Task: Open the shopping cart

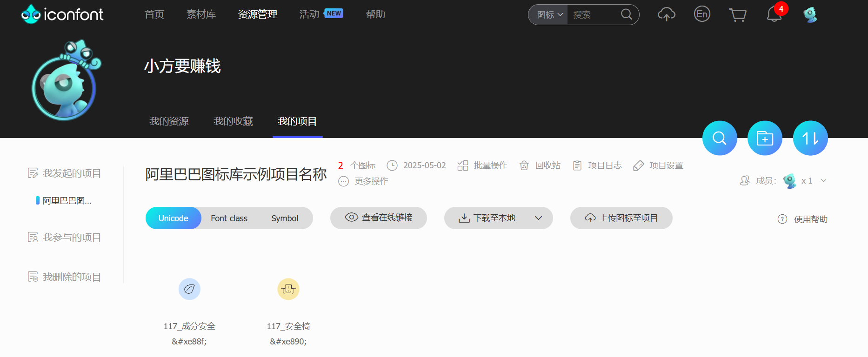Action: click(737, 15)
